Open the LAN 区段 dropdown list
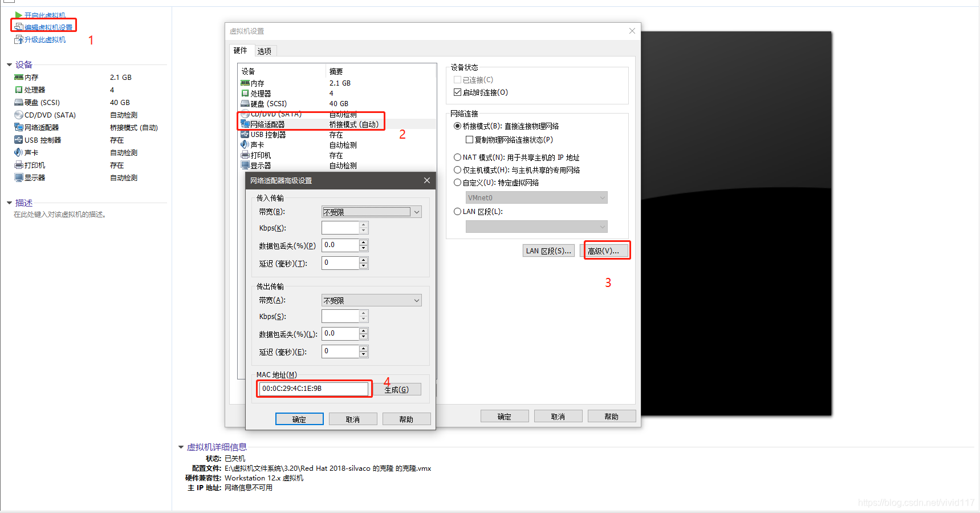The image size is (980, 513). 536,227
